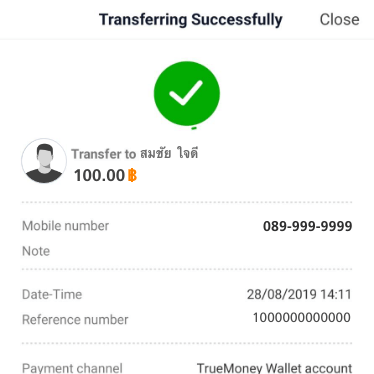Open the recipient profile avatar
The width and height of the screenshot is (374, 374).
(x=44, y=161)
